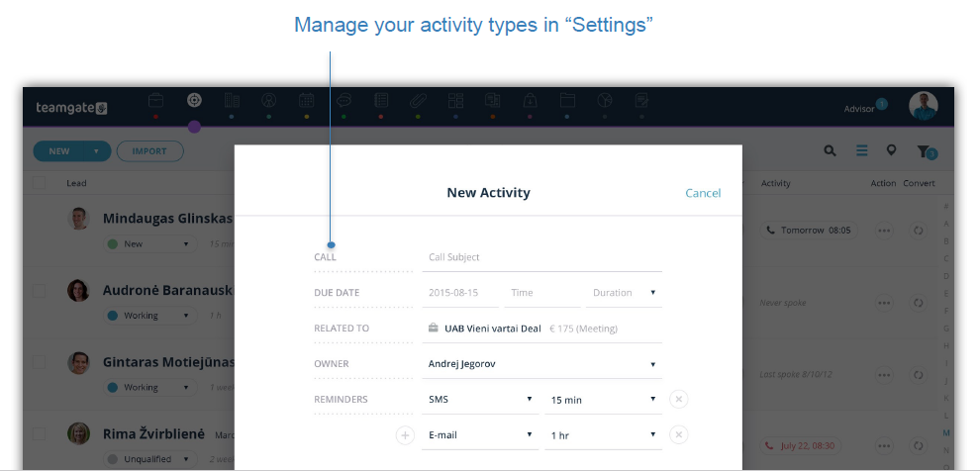Viewport: 980px width, 471px height.
Task: Click the magnifier search icon
Action: coord(830,150)
